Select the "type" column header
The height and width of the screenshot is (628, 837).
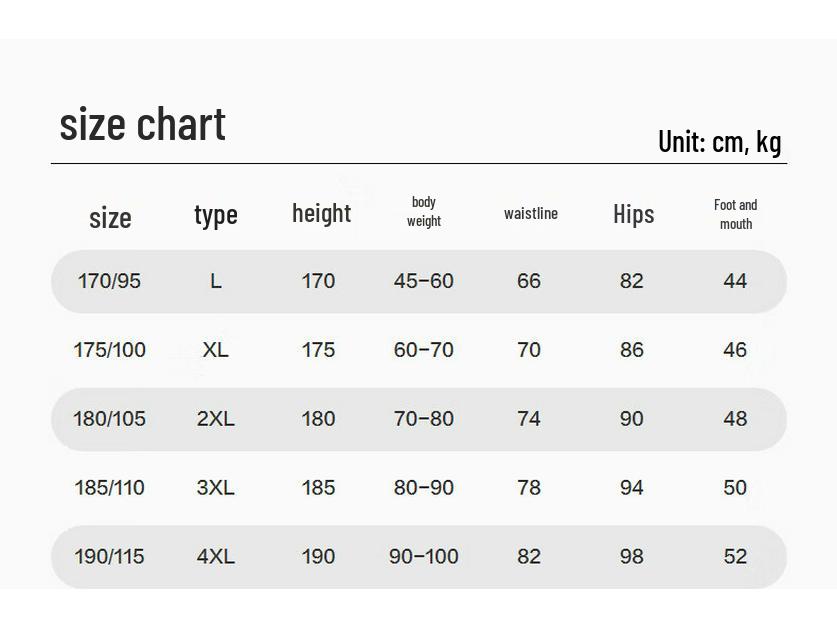click(x=215, y=214)
